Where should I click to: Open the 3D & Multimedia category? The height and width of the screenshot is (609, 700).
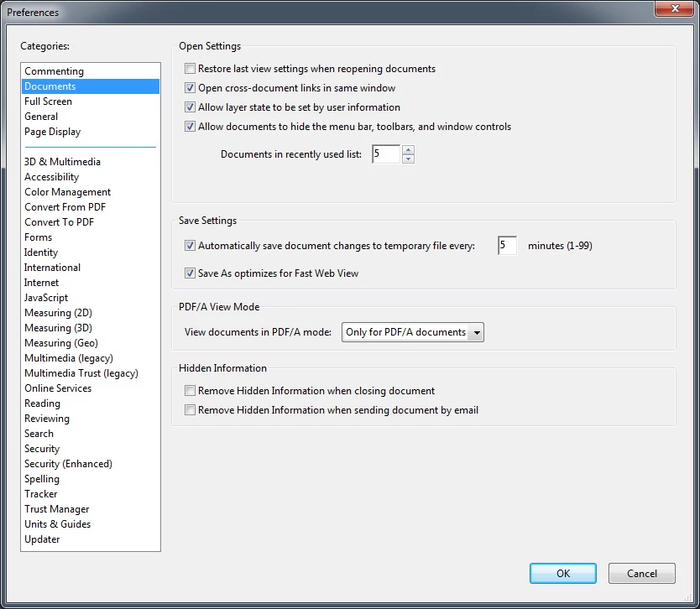point(91,162)
